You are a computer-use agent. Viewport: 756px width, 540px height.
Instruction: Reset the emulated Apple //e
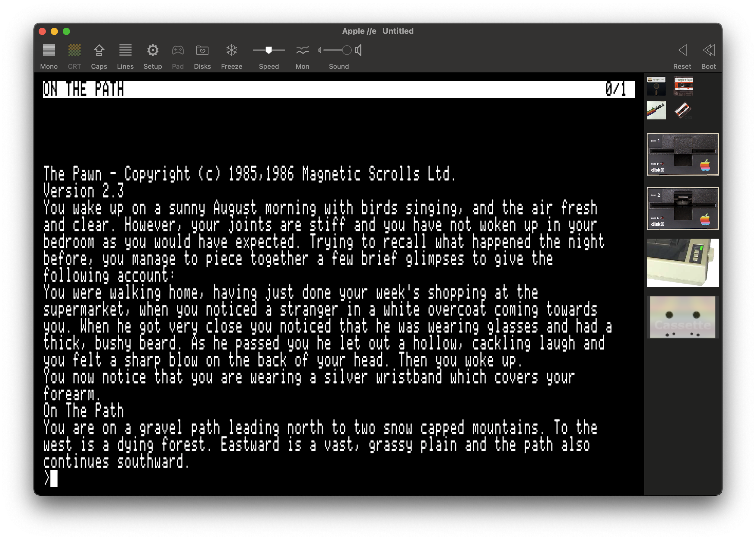click(682, 51)
